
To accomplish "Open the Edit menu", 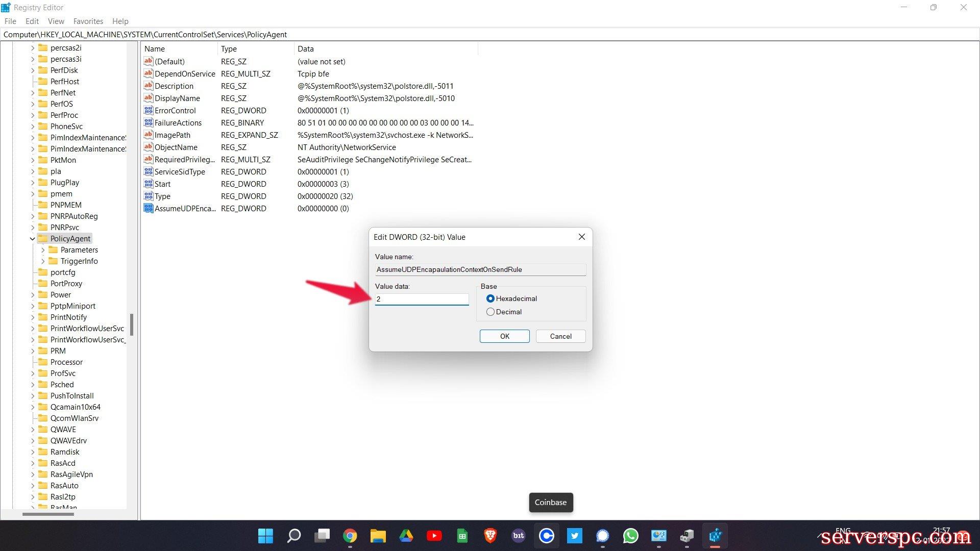I will pyautogui.click(x=32, y=21).
